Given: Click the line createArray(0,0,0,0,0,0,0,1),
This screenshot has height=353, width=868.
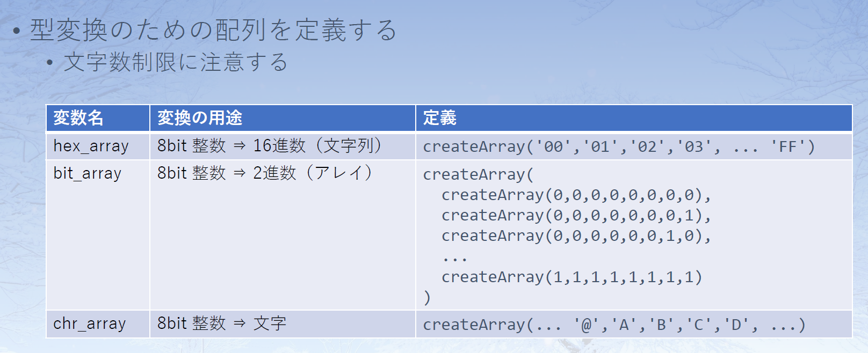Looking at the screenshot, I should [x=576, y=215].
